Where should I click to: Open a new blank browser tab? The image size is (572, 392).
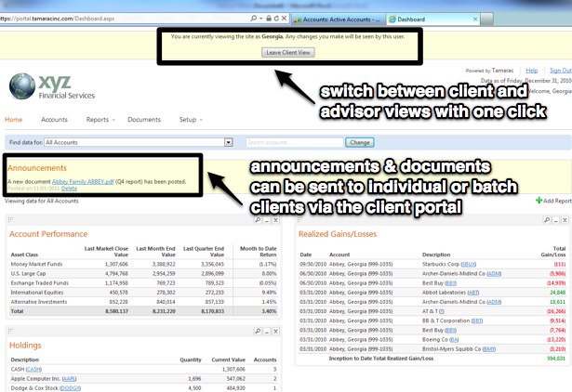tap(487, 20)
